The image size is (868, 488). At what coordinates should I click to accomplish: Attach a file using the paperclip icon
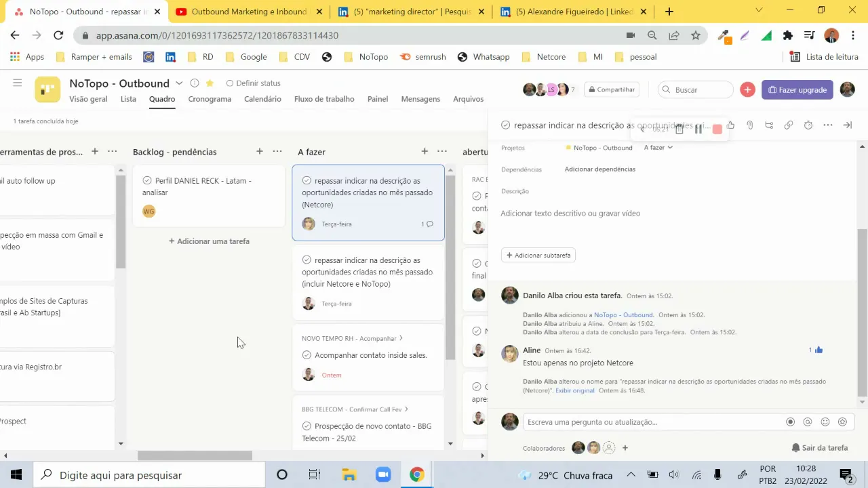(x=750, y=125)
